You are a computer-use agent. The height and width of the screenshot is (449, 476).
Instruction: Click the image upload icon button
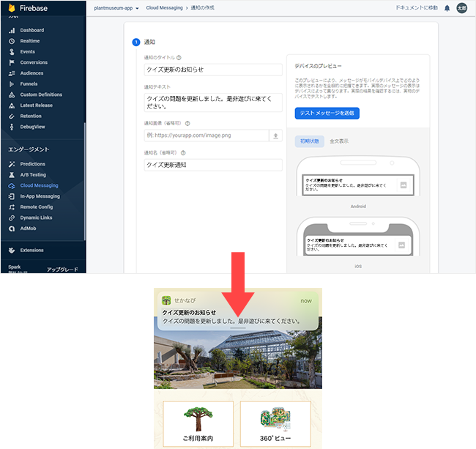275,136
